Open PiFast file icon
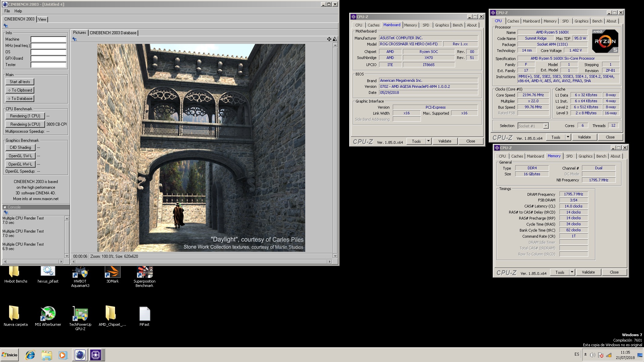This screenshot has height=362, width=644. coord(144,316)
